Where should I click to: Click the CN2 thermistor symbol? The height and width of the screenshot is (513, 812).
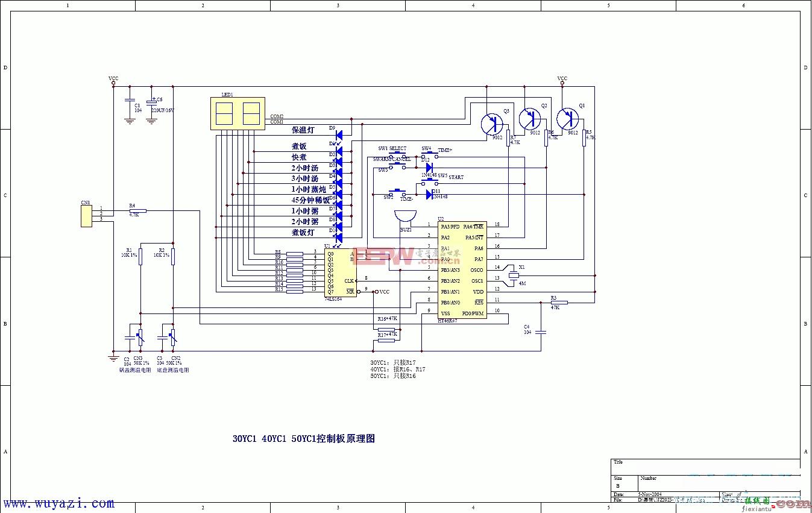point(172,336)
